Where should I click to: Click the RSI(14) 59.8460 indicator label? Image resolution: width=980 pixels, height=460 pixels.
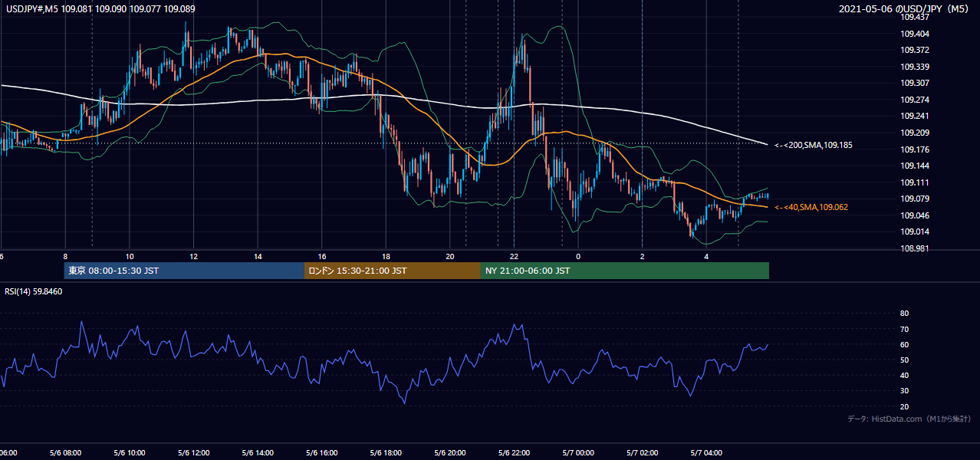[34, 291]
